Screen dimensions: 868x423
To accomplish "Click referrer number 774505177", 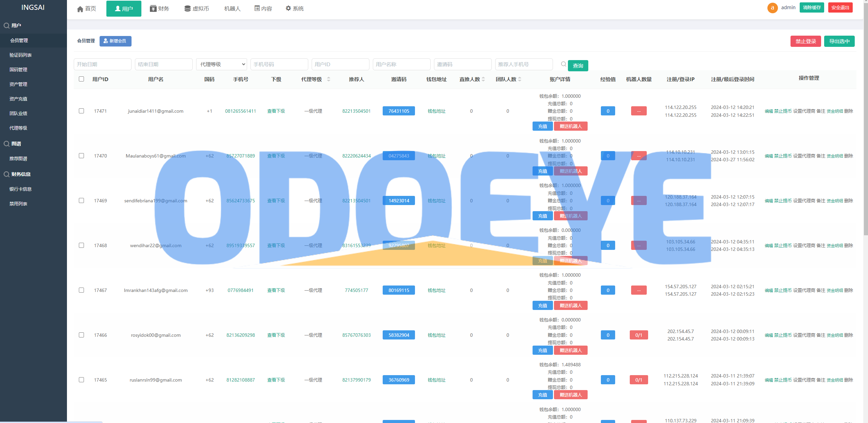I will click(x=356, y=290).
